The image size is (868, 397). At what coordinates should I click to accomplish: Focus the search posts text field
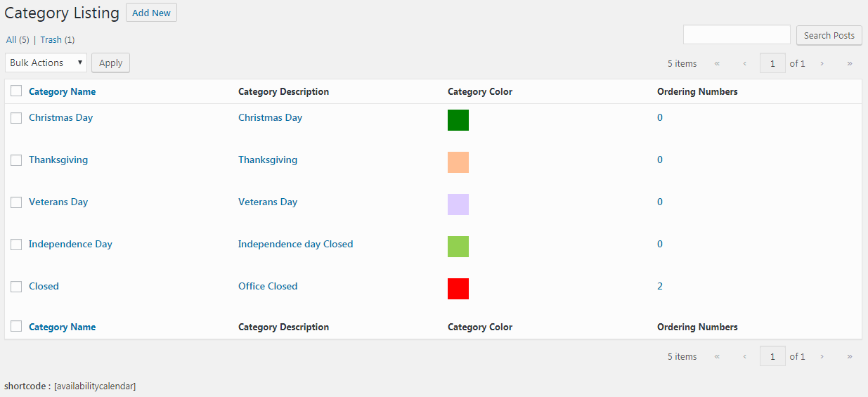click(x=737, y=34)
